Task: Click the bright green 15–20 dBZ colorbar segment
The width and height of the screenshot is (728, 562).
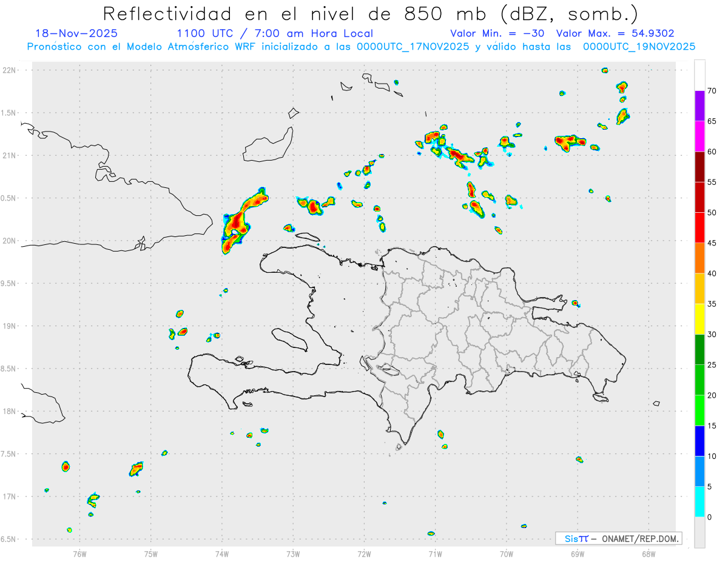Action: point(699,410)
